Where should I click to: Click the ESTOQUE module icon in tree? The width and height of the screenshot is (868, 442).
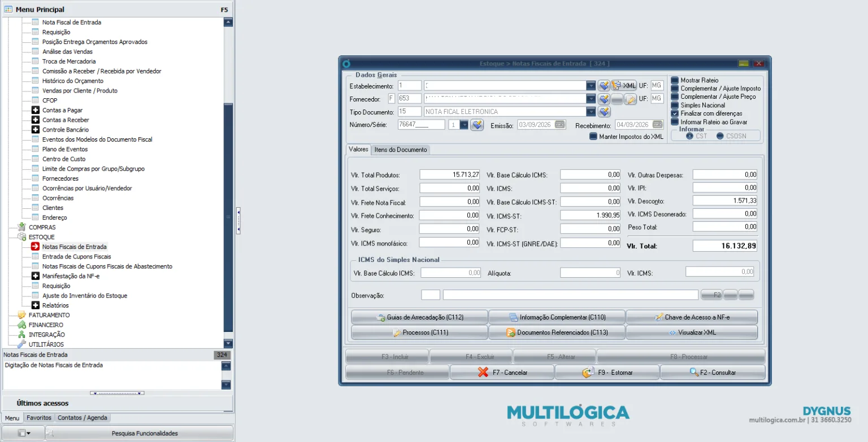click(21, 237)
